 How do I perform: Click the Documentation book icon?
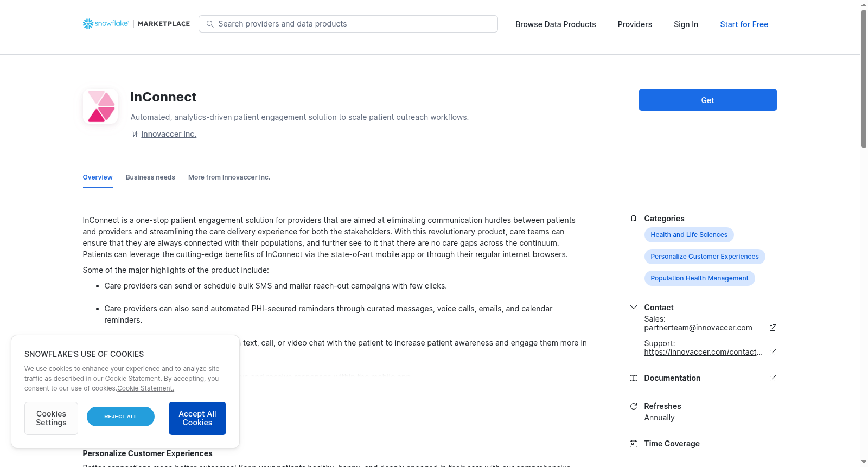634,378
